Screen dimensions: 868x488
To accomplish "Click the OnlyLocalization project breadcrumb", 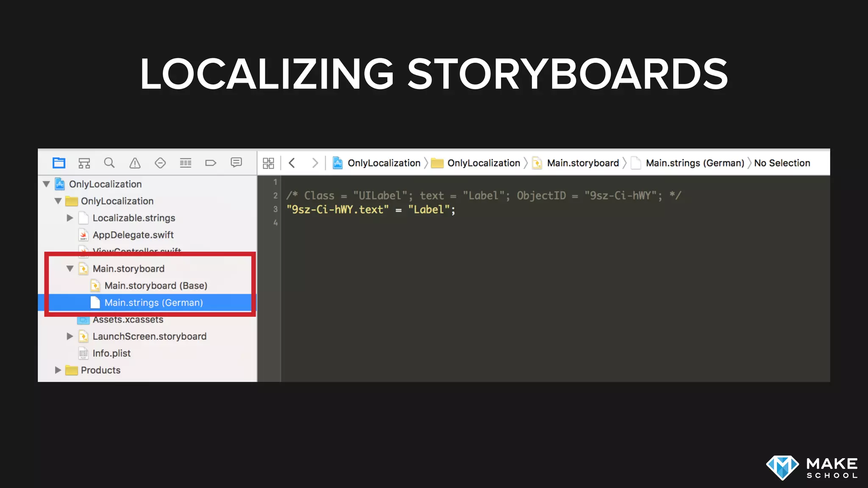I will pyautogui.click(x=376, y=163).
